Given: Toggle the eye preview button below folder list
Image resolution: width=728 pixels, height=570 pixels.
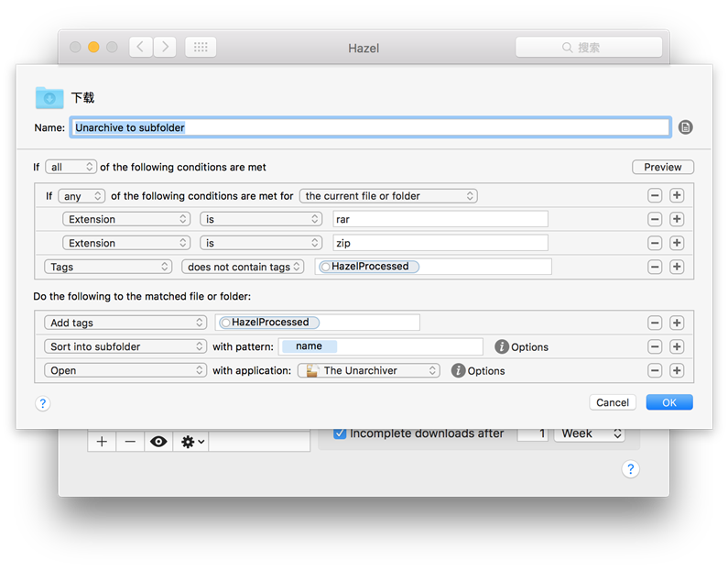Looking at the screenshot, I should tap(159, 442).
